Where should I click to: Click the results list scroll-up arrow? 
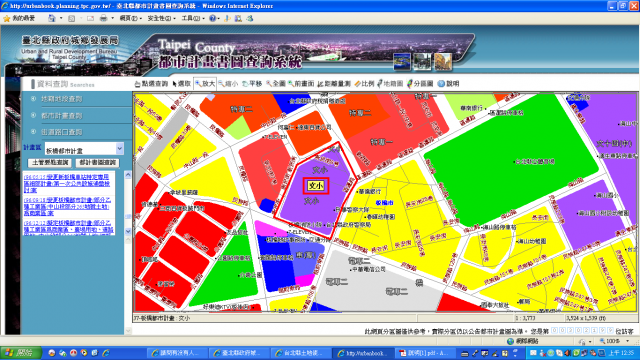coord(128,175)
